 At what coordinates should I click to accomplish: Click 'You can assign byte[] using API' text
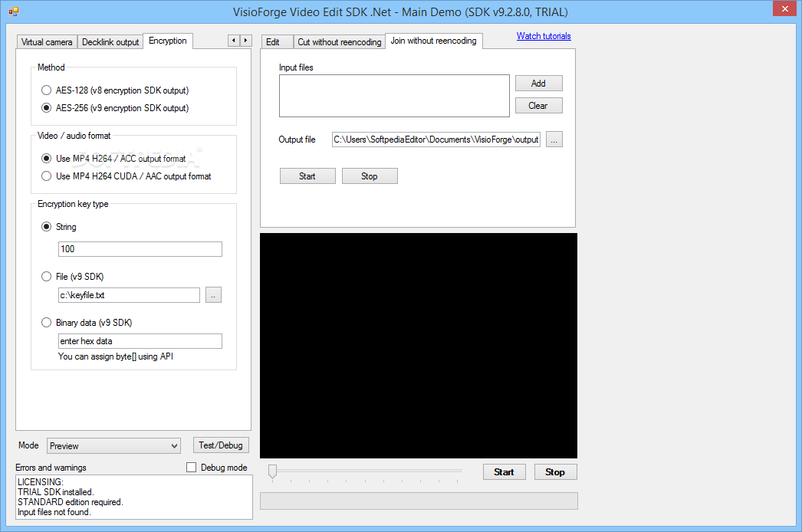point(116,356)
